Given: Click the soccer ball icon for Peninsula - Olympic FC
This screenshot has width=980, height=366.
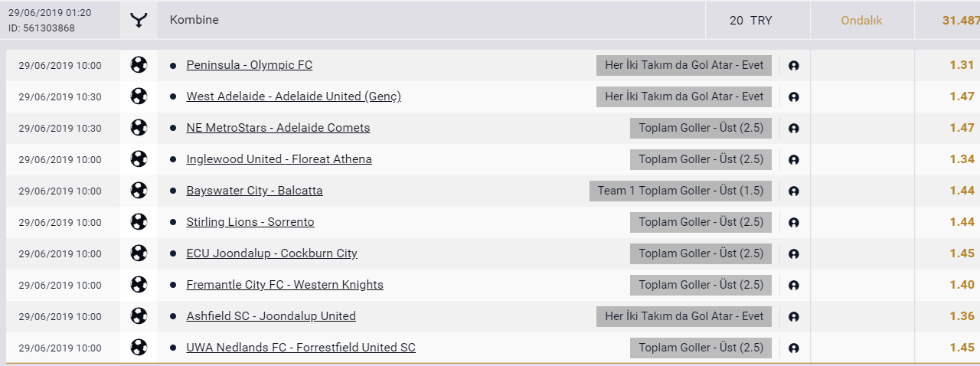Looking at the screenshot, I should 139,65.
